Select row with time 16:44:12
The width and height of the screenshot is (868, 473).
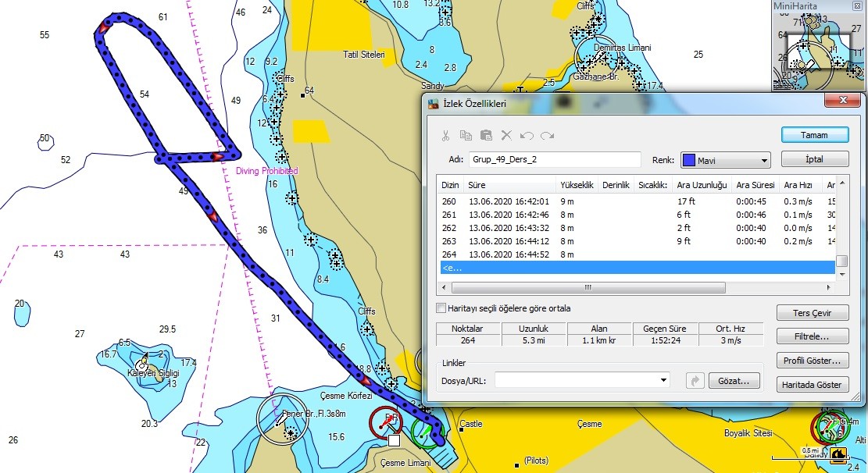(637, 241)
